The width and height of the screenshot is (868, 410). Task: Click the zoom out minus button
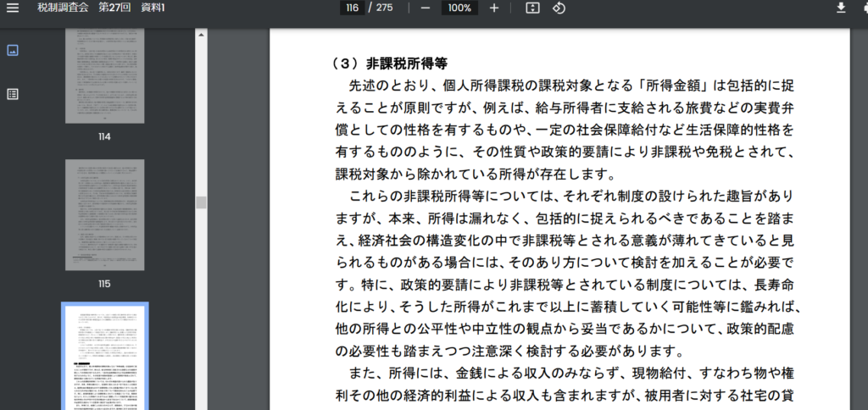click(x=426, y=8)
